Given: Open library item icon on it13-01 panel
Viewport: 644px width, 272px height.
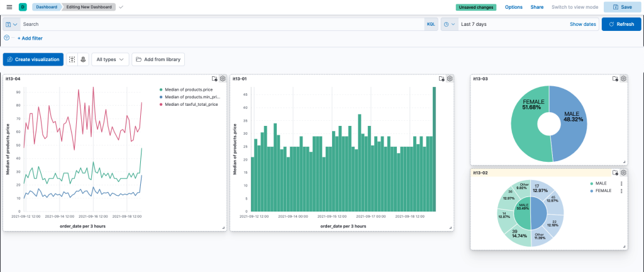Looking at the screenshot, I should click(441, 79).
